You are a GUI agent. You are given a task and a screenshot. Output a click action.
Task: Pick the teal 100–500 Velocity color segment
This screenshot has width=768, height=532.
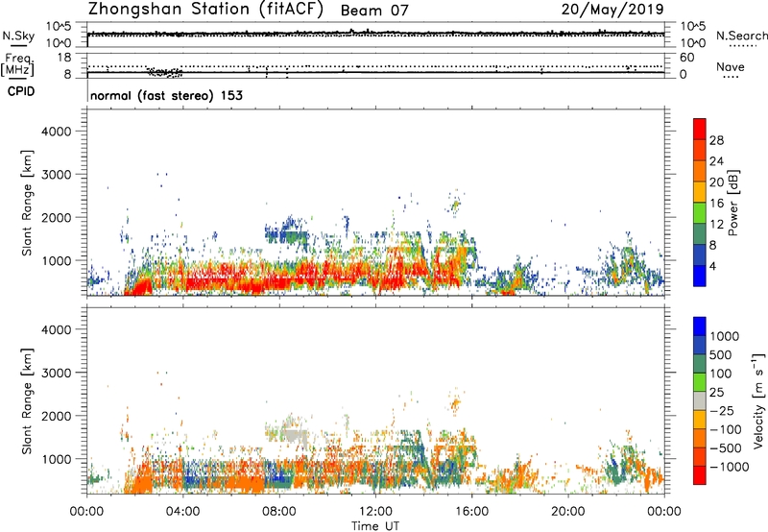700,364
